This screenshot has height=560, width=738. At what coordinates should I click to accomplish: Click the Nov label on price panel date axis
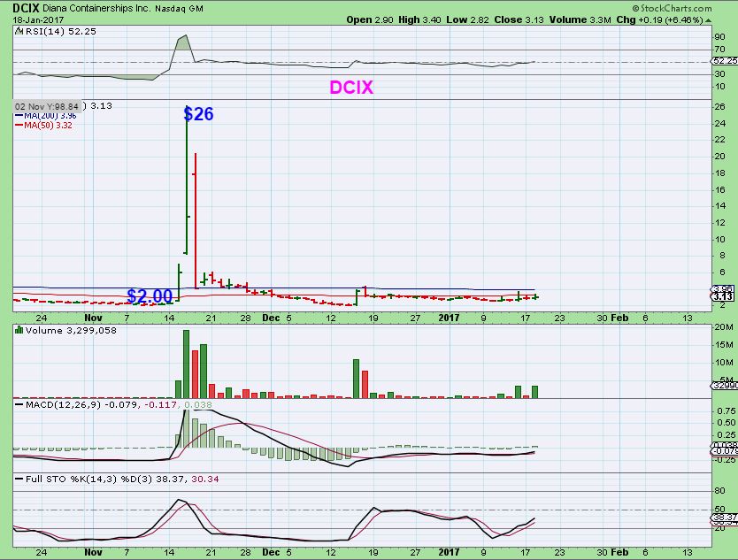(93, 318)
